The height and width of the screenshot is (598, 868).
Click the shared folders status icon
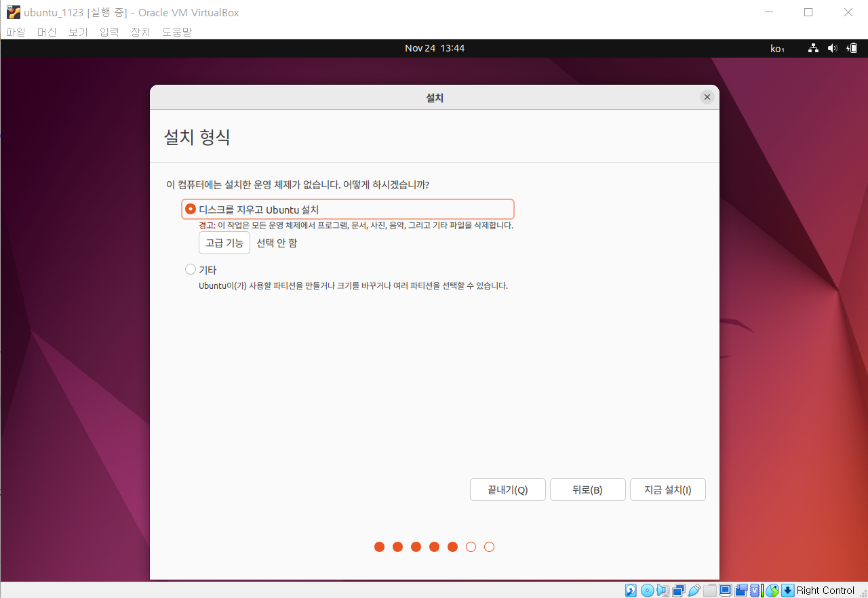click(709, 591)
